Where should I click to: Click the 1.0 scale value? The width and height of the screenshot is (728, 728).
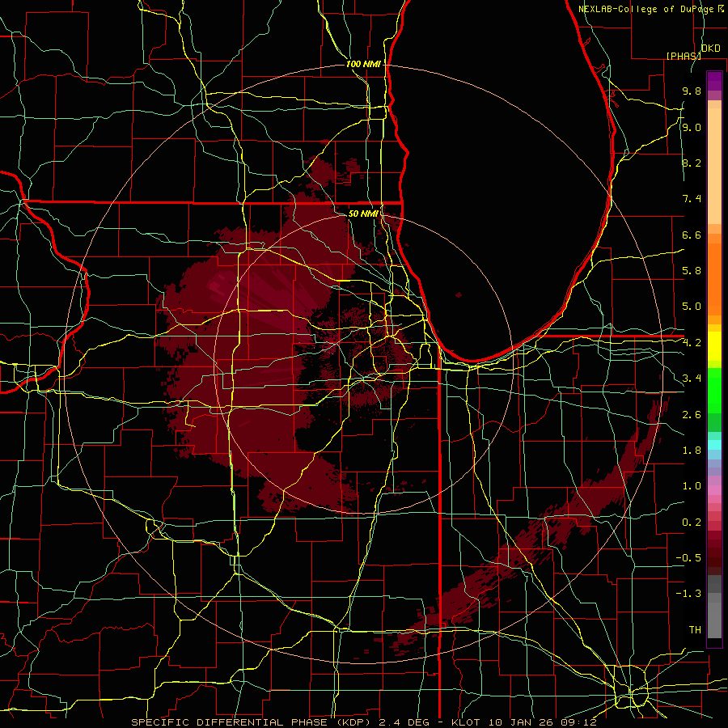tap(692, 486)
